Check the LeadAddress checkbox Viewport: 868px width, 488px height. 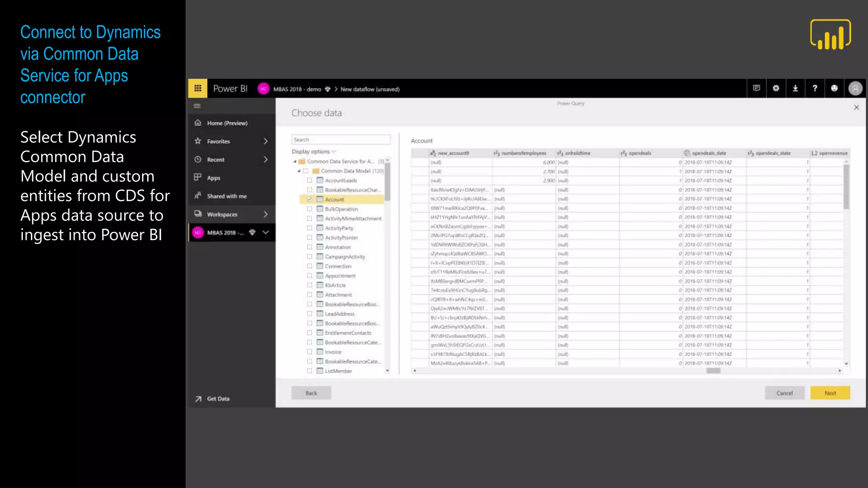[309, 314]
